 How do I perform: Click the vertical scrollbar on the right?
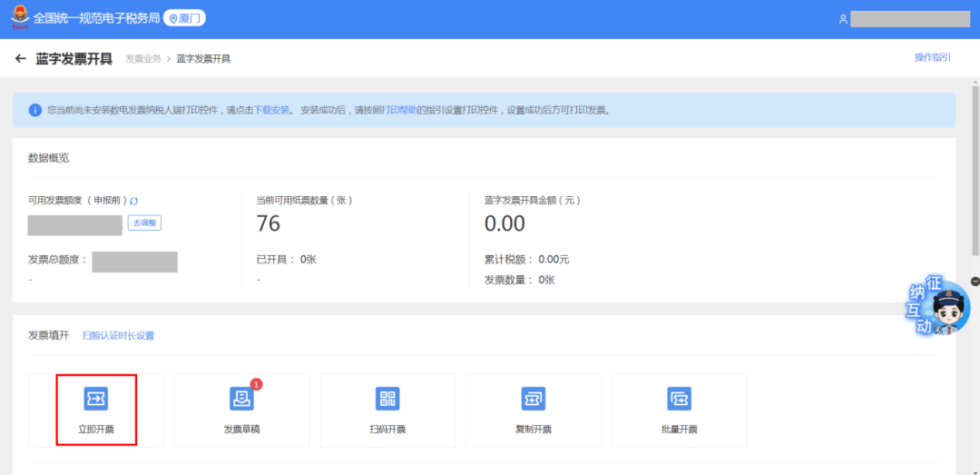point(975,182)
